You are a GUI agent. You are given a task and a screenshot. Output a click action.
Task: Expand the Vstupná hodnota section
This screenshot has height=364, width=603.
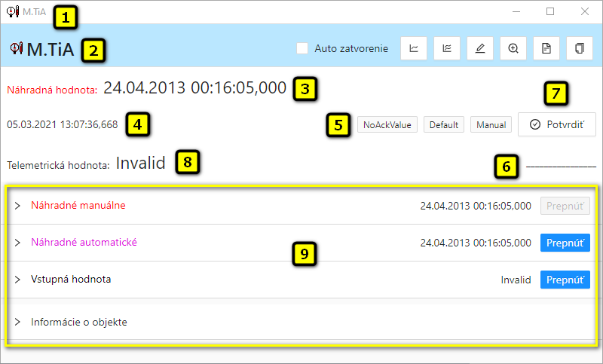coord(17,280)
